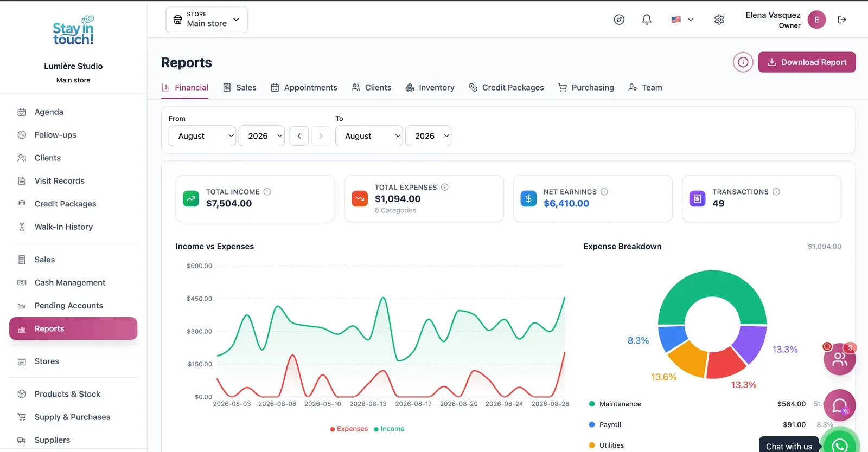
Task: Go to previous period with left chevron
Action: coord(299,136)
